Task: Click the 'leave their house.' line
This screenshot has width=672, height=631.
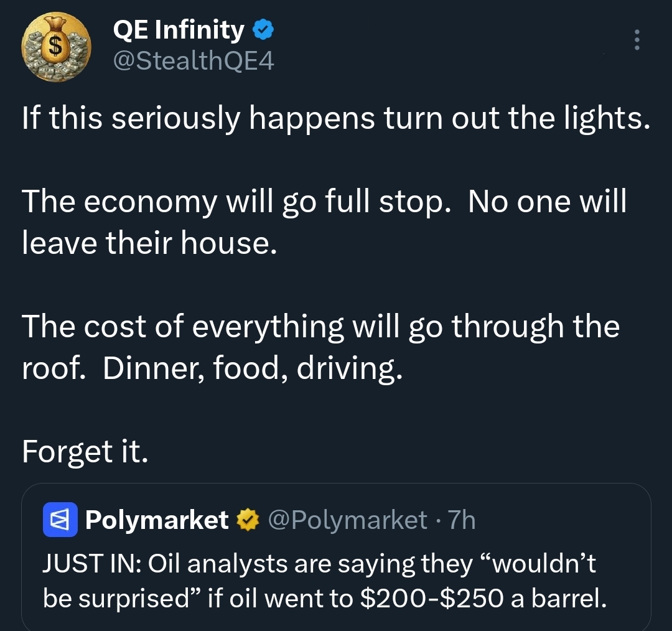Action: click(149, 243)
